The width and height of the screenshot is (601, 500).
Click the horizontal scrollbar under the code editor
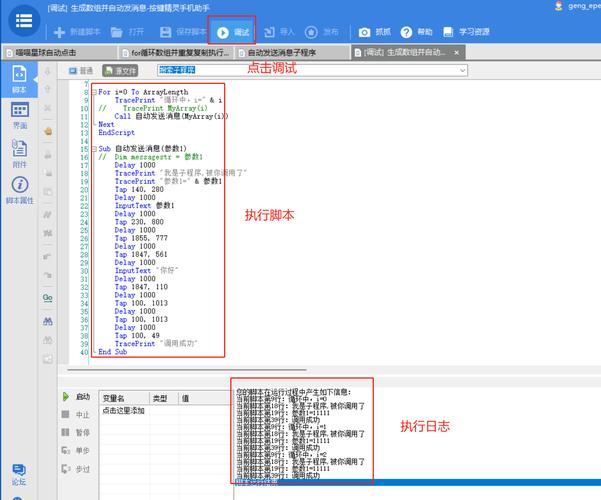click(187, 370)
